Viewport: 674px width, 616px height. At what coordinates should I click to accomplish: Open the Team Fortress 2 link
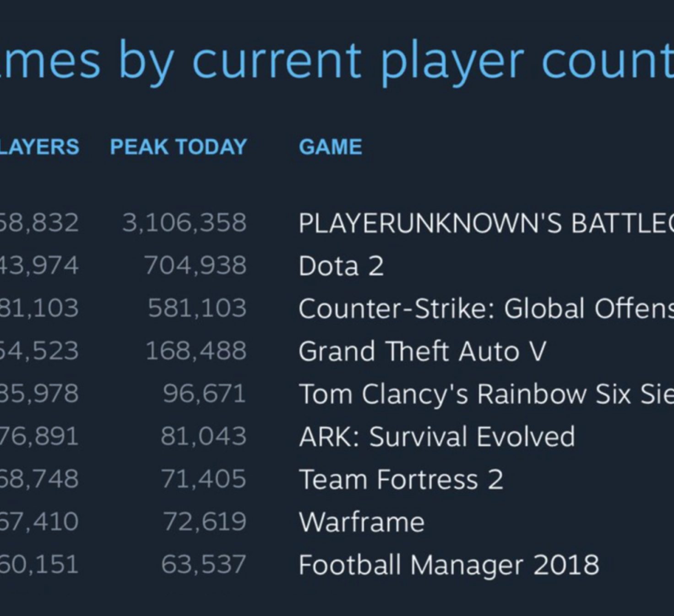(401, 479)
